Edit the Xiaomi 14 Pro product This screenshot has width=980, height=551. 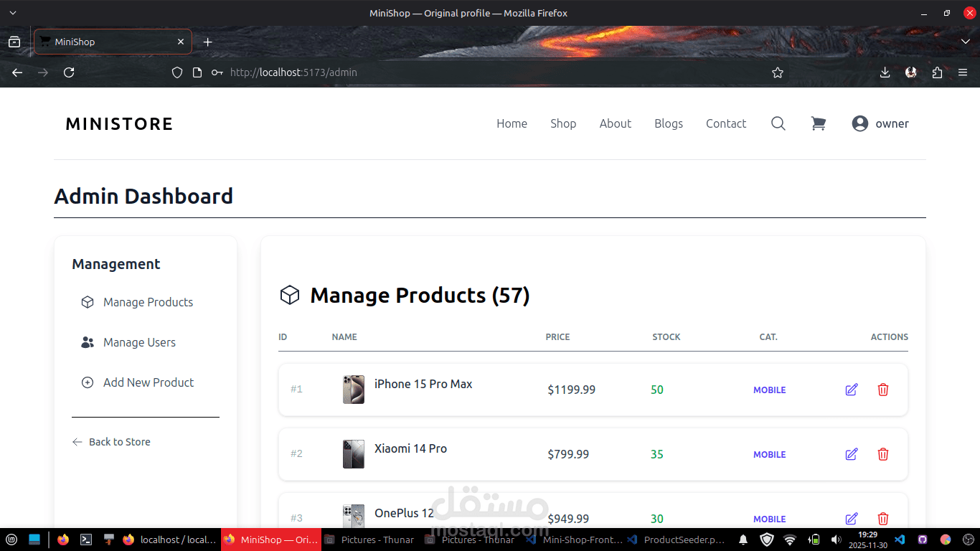[852, 454]
